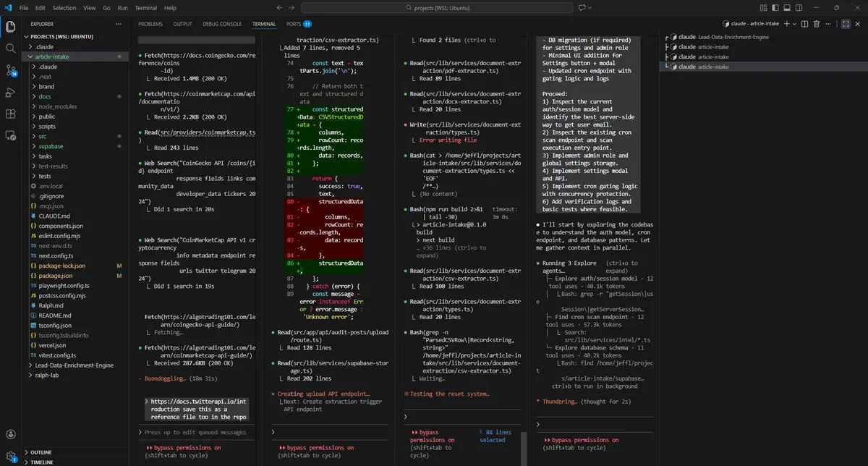868x466 pixels.
Task: Kill terminal with trash icon
Action: [817, 24]
